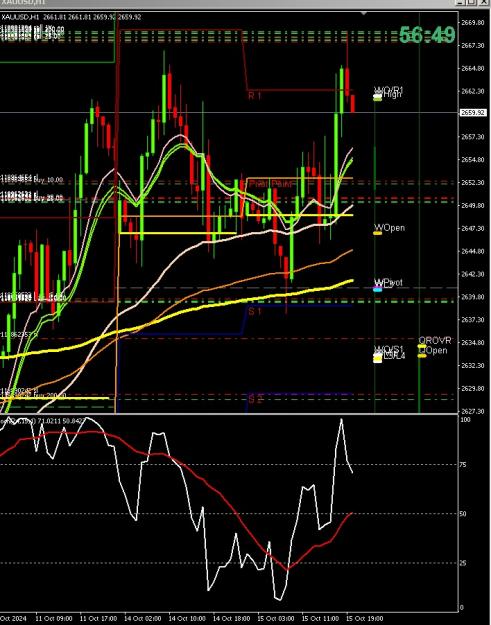
Task: Click time axis label 14 Oct 18:00
Action: pos(232,618)
